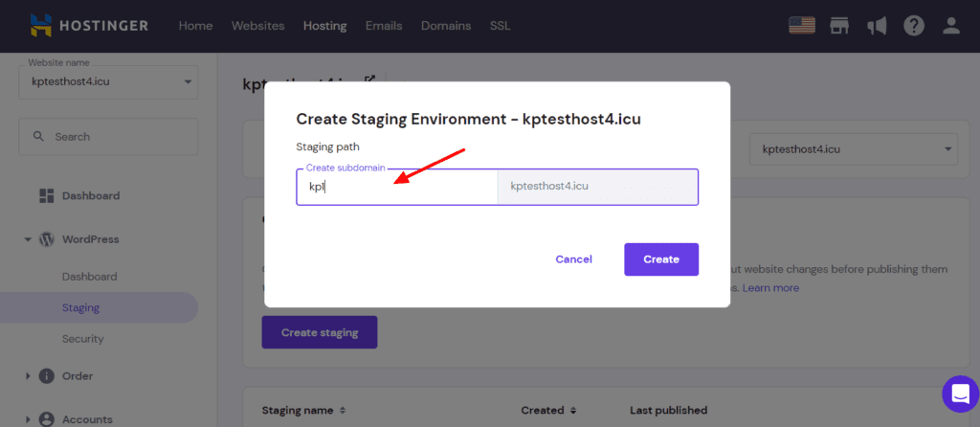Open the kptesthost4.icu domain dropdown on the right

pos(853,148)
